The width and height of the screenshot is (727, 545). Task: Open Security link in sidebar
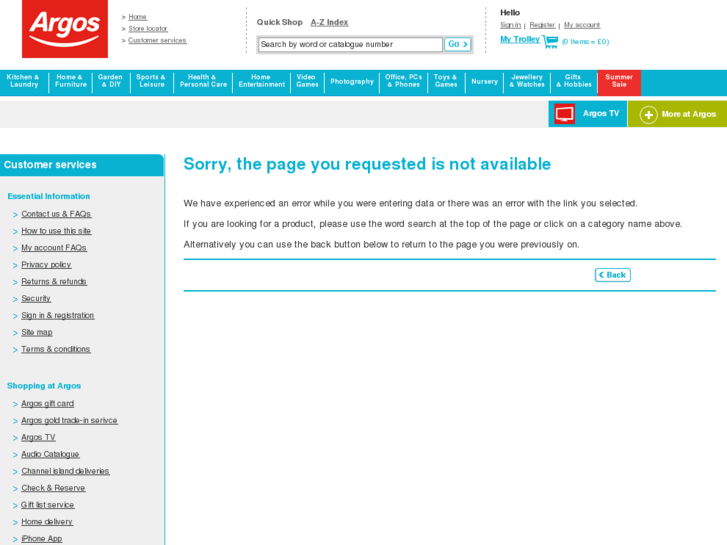(36, 299)
